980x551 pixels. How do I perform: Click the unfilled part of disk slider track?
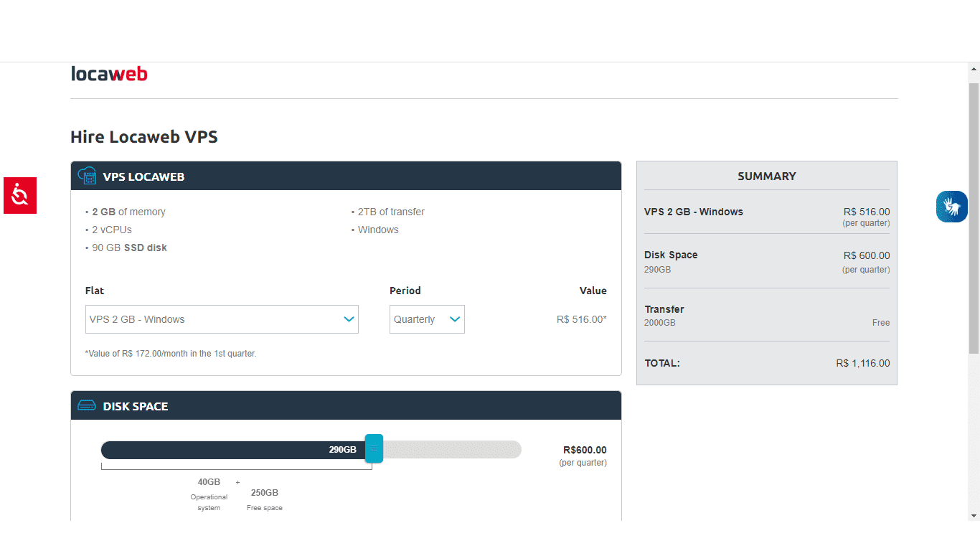(452, 450)
